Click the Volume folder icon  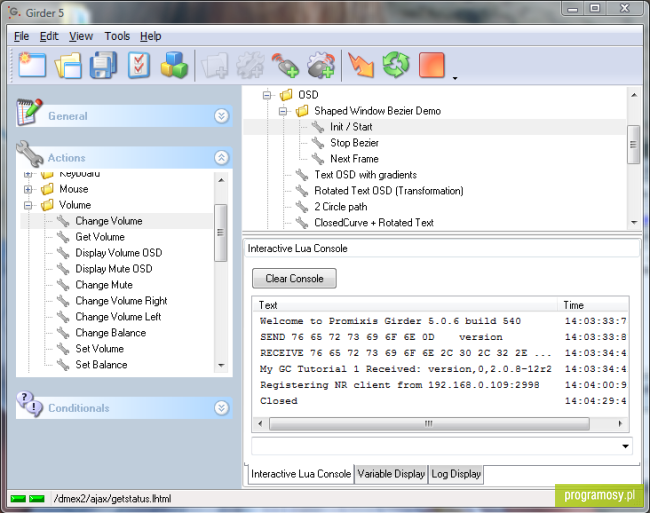pyautogui.click(x=47, y=205)
